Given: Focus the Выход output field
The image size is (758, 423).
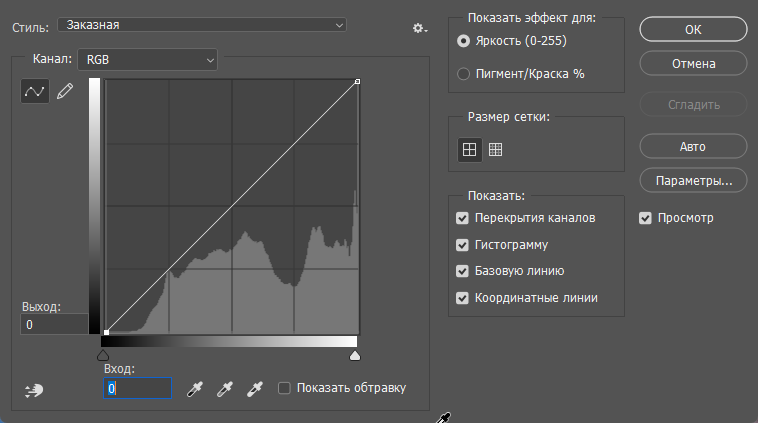Looking at the screenshot, I should point(54,324).
